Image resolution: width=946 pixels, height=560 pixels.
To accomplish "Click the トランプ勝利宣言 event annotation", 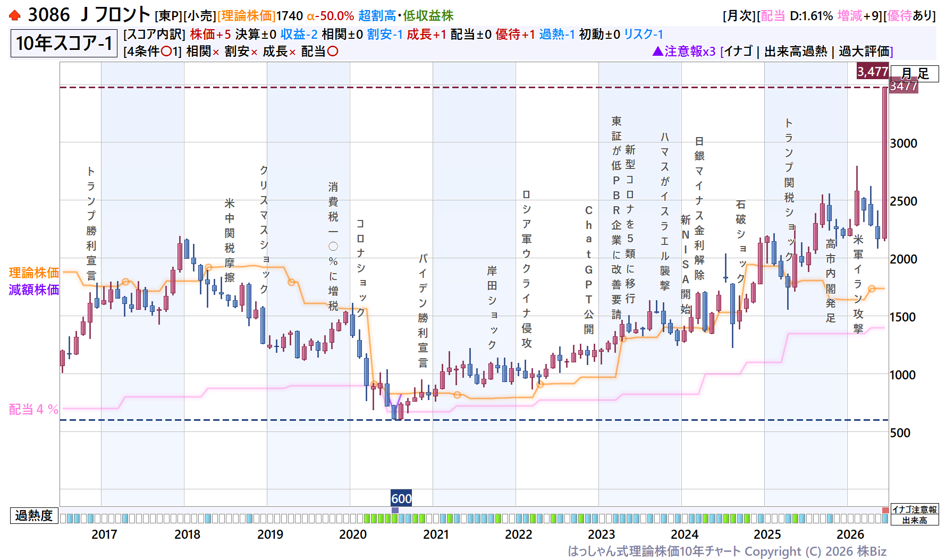I will tap(91, 223).
